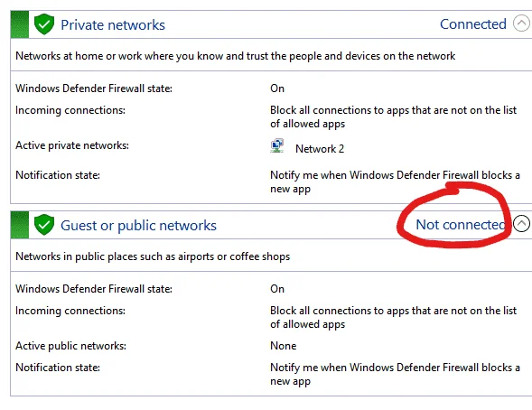The width and height of the screenshot is (532, 410).
Task: Click private Incoming connections label
Action: [70, 110]
